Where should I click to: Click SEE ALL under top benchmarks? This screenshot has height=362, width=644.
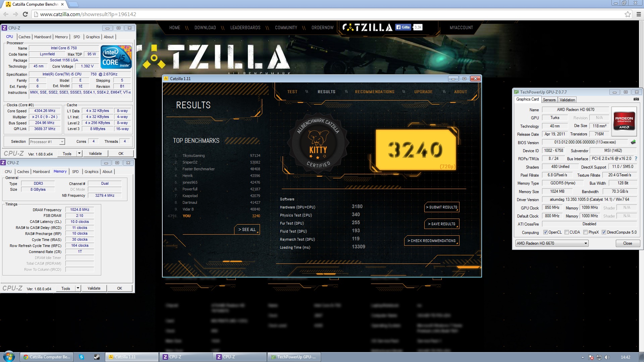(247, 230)
